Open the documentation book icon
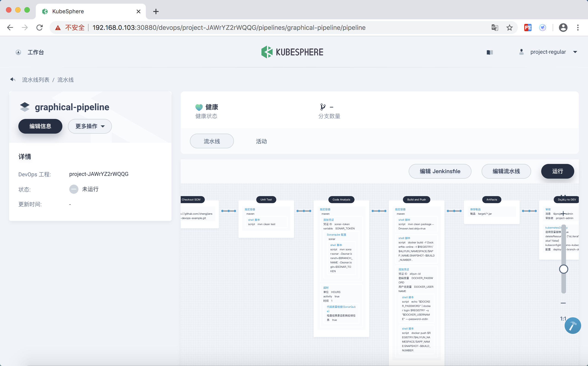This screenshot has height=366, width=588. point(490,52)
